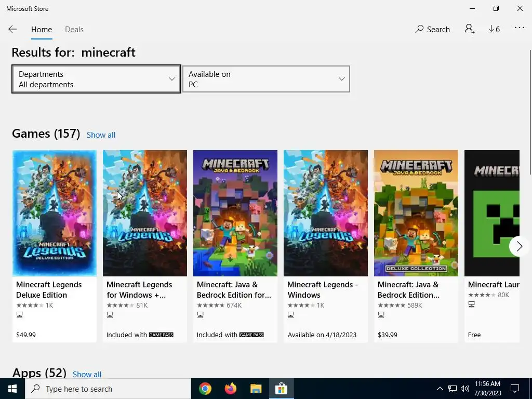This screenshot has width=532, height=399.
Task: Open the sign-in account icon
Action: (x=470, y=29)
